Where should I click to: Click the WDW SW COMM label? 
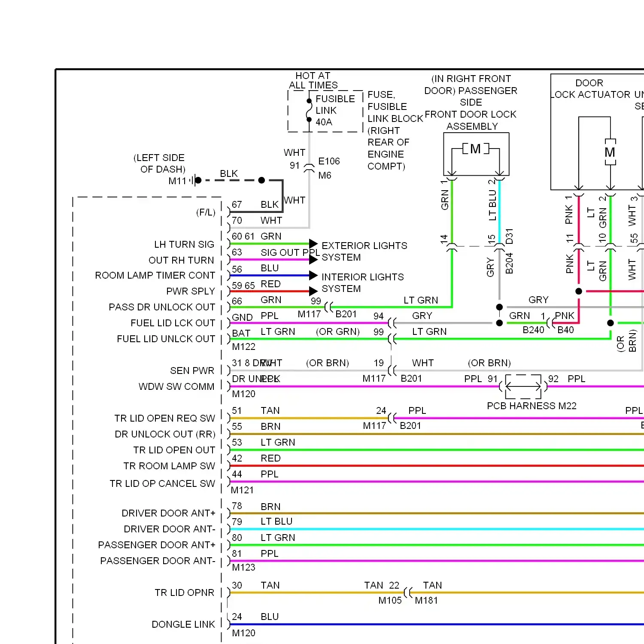176,386
